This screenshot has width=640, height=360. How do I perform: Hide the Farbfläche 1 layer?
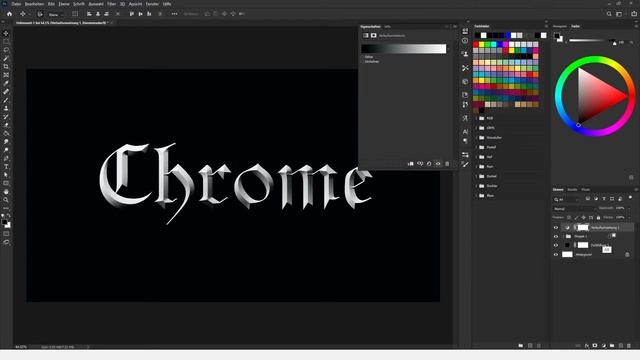point(556,245)
